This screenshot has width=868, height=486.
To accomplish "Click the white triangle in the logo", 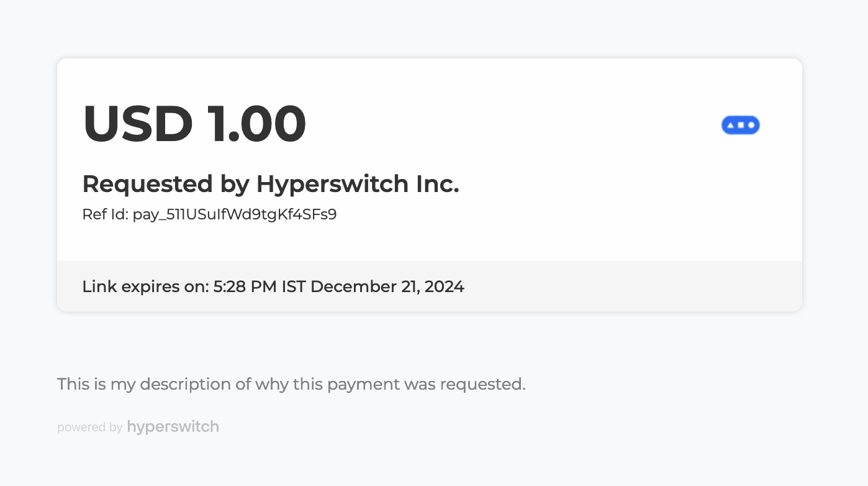I will pos(730,126).
